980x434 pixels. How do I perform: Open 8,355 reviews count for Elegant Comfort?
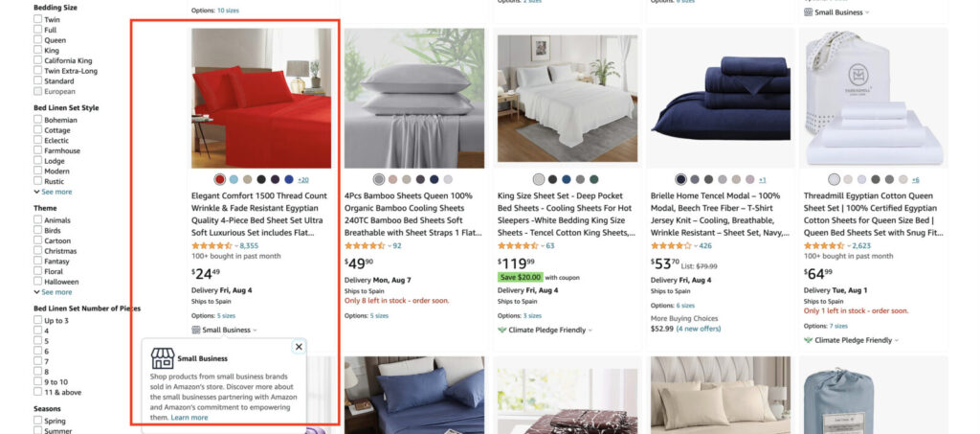coord(249,246)
